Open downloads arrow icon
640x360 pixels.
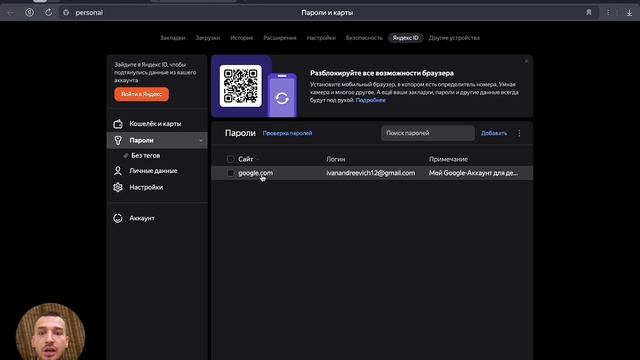(629, 13)
